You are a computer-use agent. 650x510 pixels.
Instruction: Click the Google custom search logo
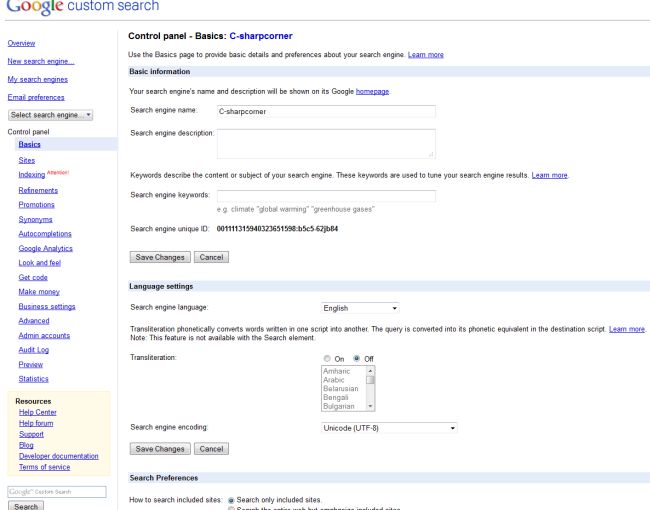[x=82, y=7]
